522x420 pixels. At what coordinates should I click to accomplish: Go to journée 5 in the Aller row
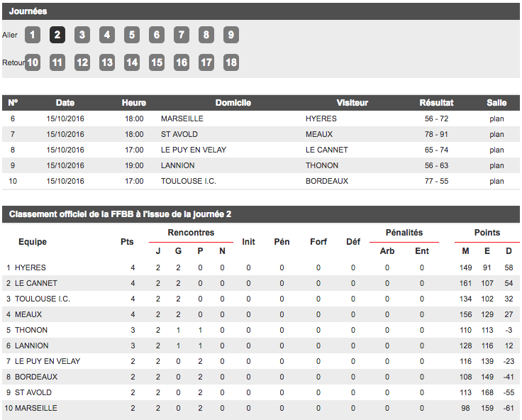[132, 35]
